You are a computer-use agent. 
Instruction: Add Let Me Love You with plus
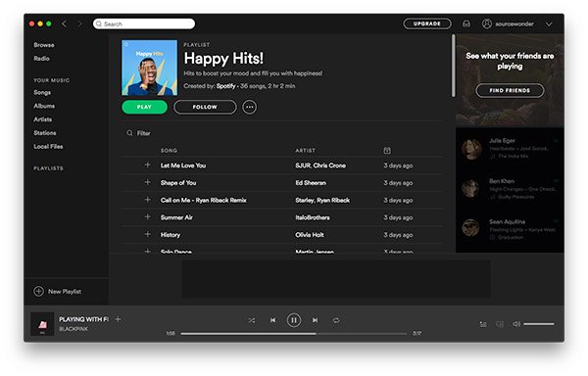147,165
